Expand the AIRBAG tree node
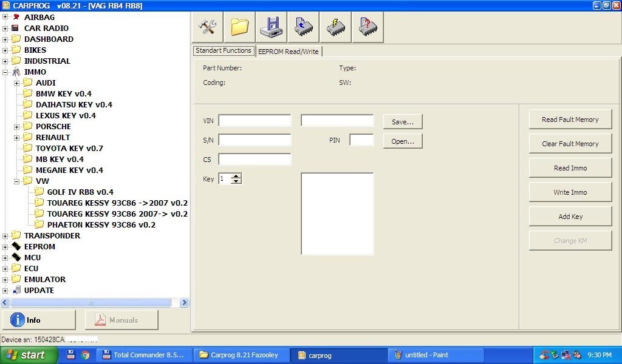Screen dimensions: 622x364 click(5, 18)
